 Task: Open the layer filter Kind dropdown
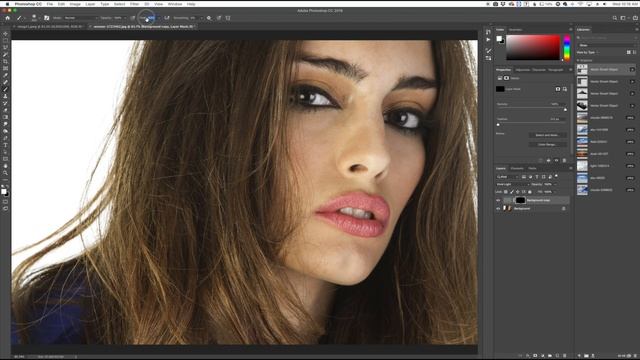click(507, 177)
